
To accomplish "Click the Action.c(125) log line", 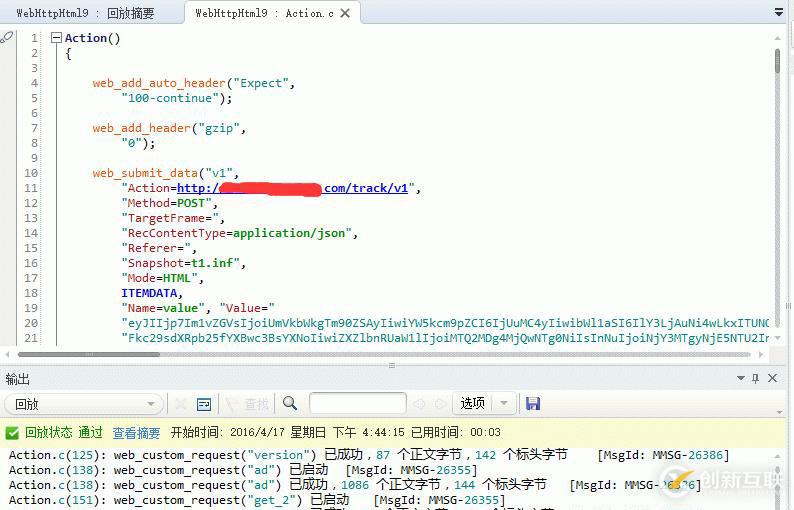I will [x=369, y=455].
